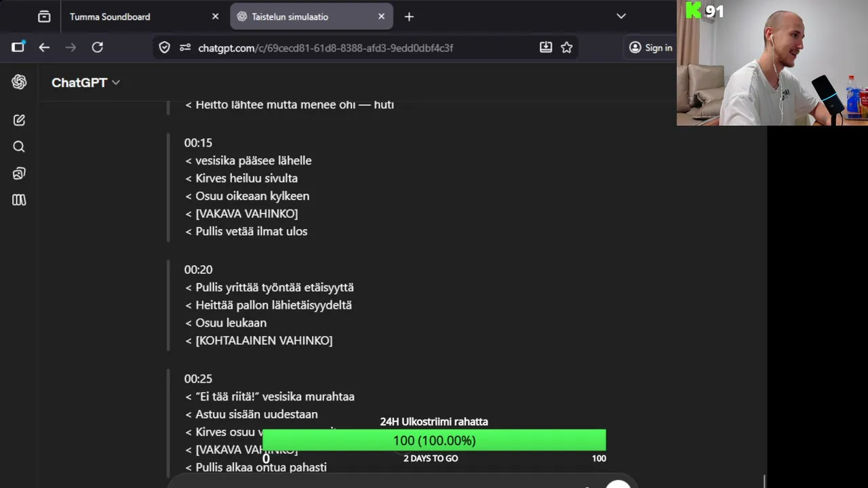Reload the page with refresh icon
The height and width of the screenshot is (488, 868).
(98, 47)
